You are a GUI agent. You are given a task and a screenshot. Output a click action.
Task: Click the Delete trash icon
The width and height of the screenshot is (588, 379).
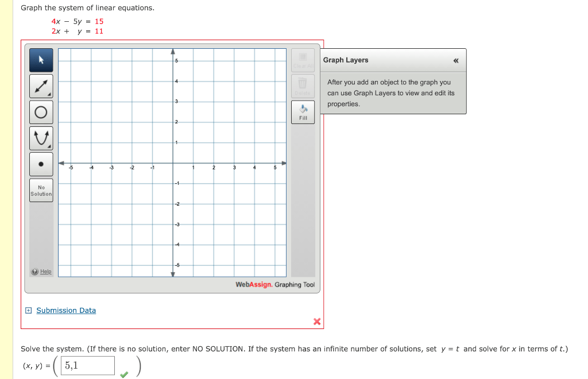pyautogui.click(x=303, y=86)
